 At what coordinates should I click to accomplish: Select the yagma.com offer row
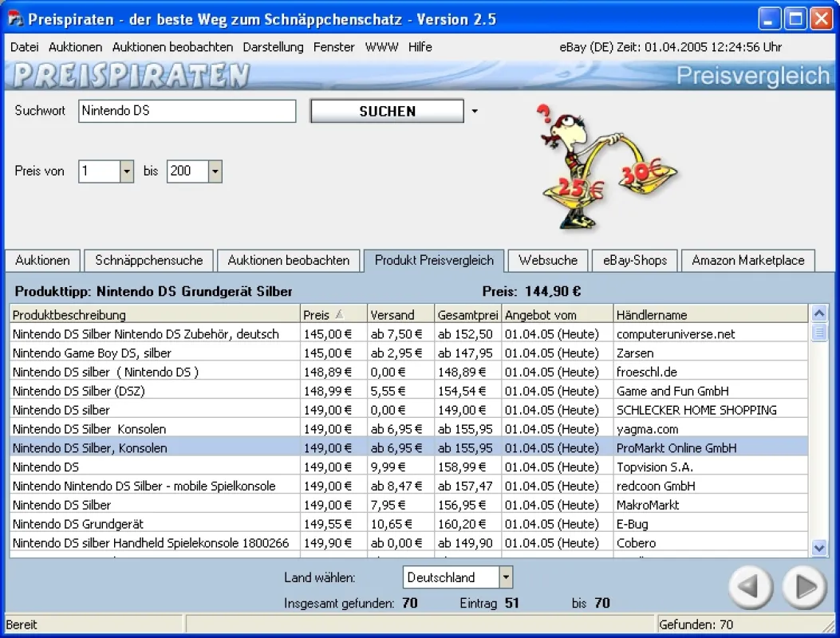(x=408, y=429)
